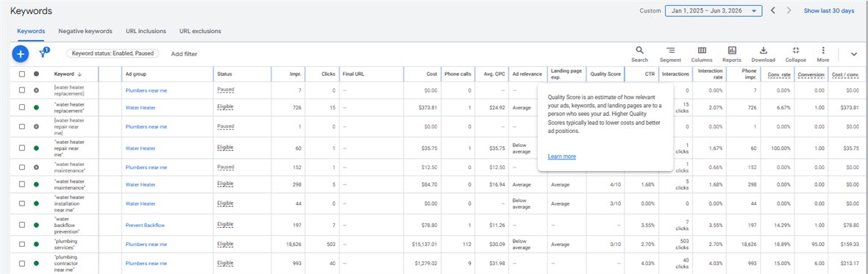
Task: Sort by the Avg. CPC column header
Action: [x=494, y=74]
